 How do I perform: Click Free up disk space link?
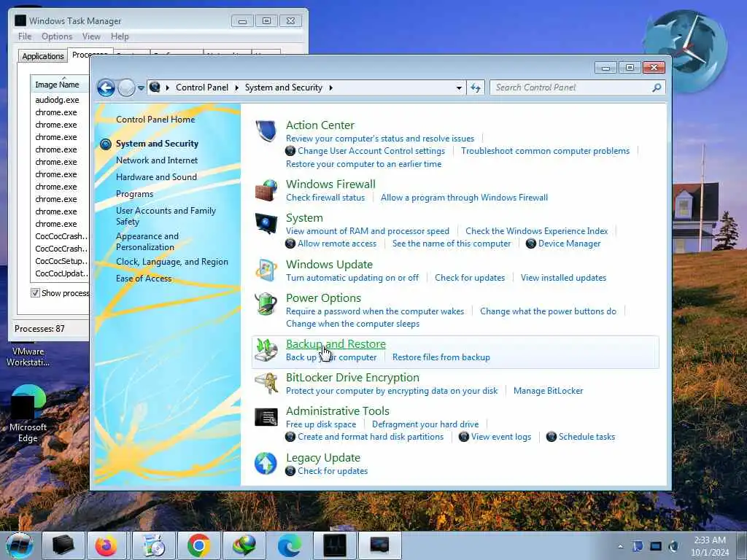[x=321, y=424]
